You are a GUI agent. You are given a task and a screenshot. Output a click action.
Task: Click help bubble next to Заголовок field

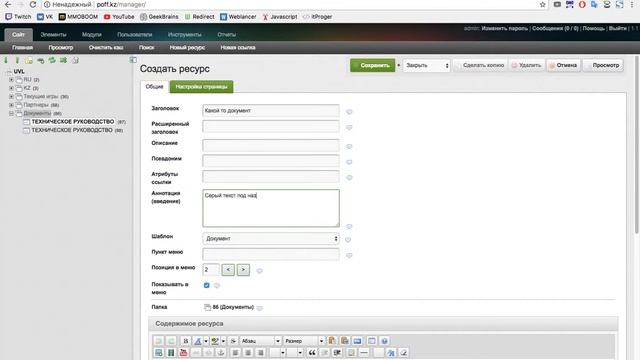(x=349, y=111)
